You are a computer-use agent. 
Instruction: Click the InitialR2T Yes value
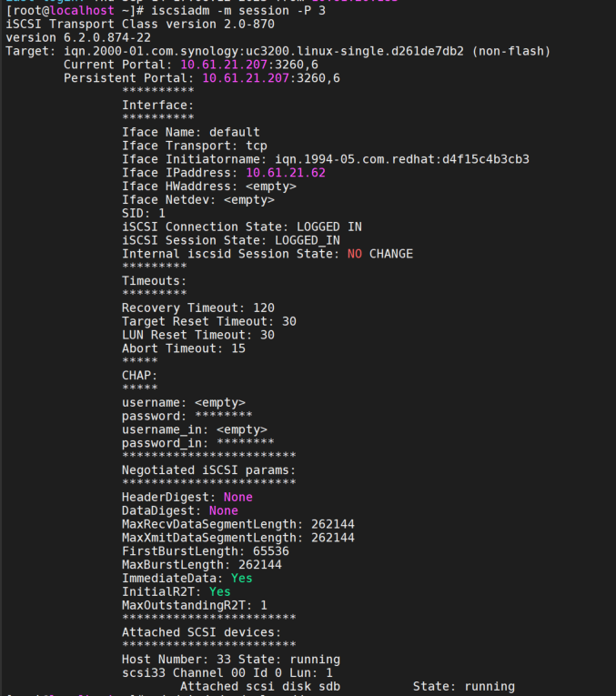click(219, 591)
